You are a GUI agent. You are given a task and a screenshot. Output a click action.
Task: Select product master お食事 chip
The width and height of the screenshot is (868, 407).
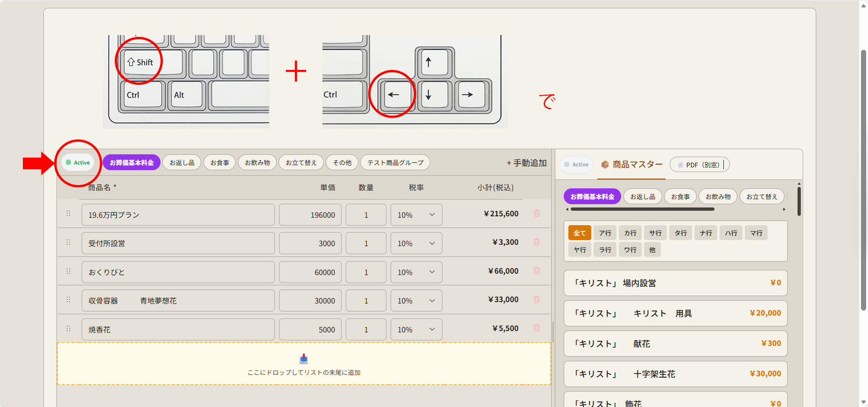[x=680, y=197]
